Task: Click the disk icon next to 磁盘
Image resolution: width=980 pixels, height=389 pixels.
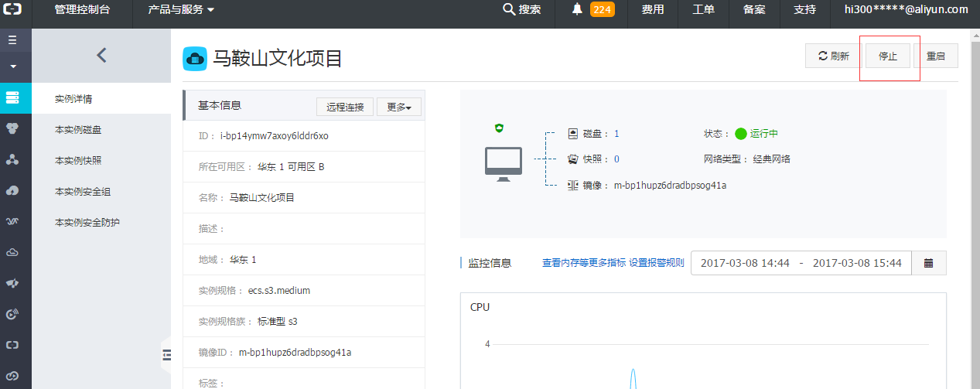Action: click(x=573, y=134)
